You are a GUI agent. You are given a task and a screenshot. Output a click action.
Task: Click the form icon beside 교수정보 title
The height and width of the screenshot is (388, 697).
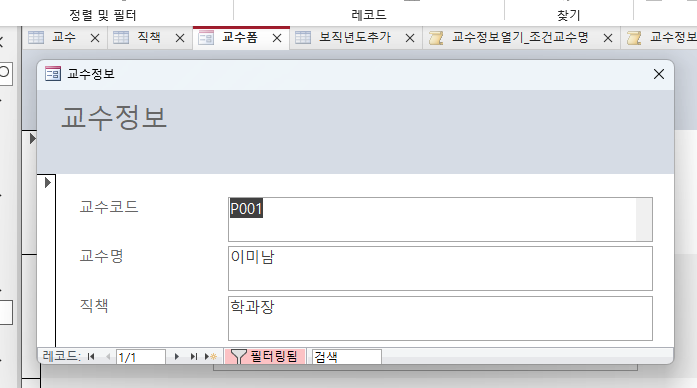click(53, 74)
